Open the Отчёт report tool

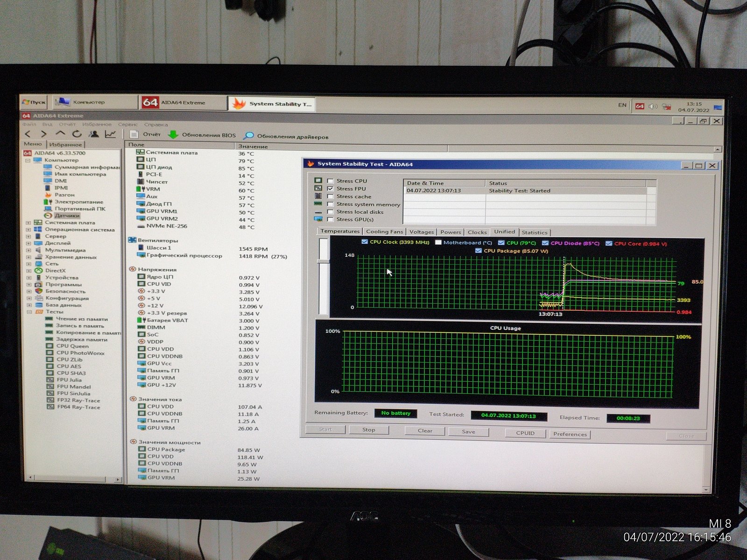point(145,134)
